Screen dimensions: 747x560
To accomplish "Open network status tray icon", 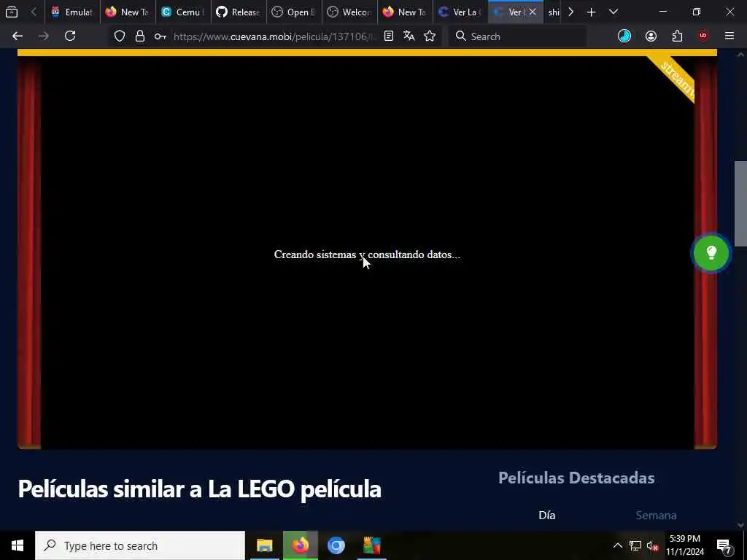I will (x=635, y=545).
